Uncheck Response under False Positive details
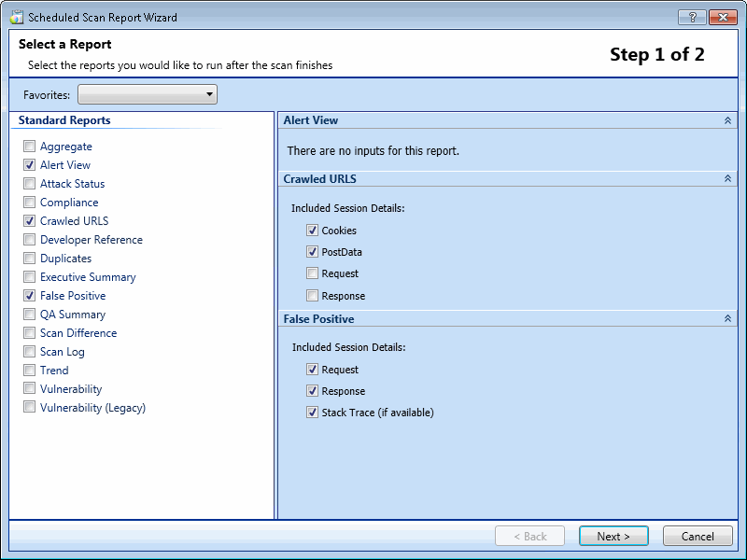Viewport: 747px width, 560px height. (x=312, y=390)
